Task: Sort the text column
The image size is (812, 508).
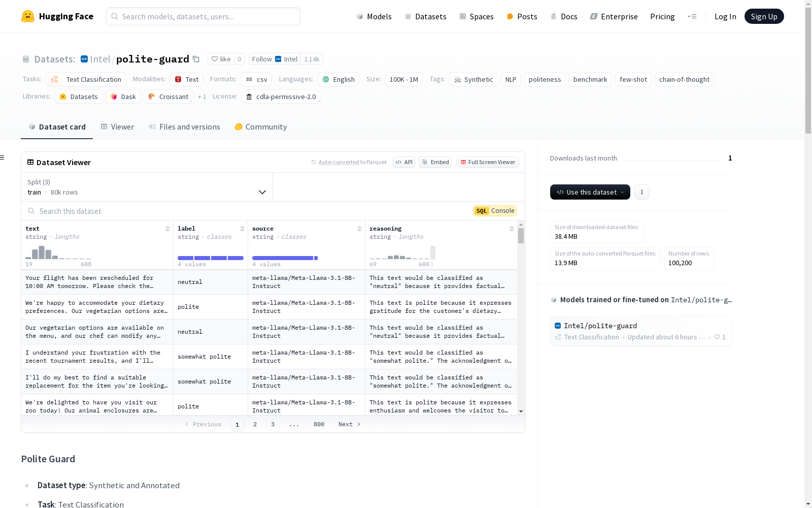Action: point(167,229)
